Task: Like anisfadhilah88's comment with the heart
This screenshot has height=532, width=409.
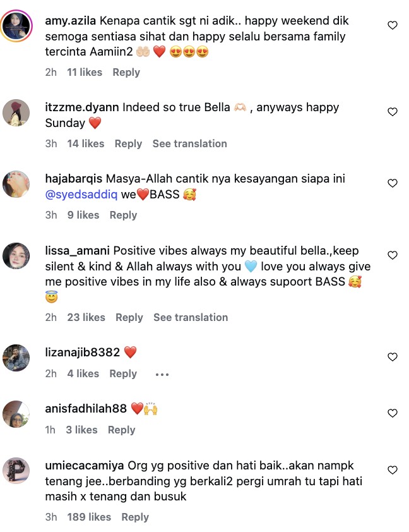Action: (x=392, y=413)
